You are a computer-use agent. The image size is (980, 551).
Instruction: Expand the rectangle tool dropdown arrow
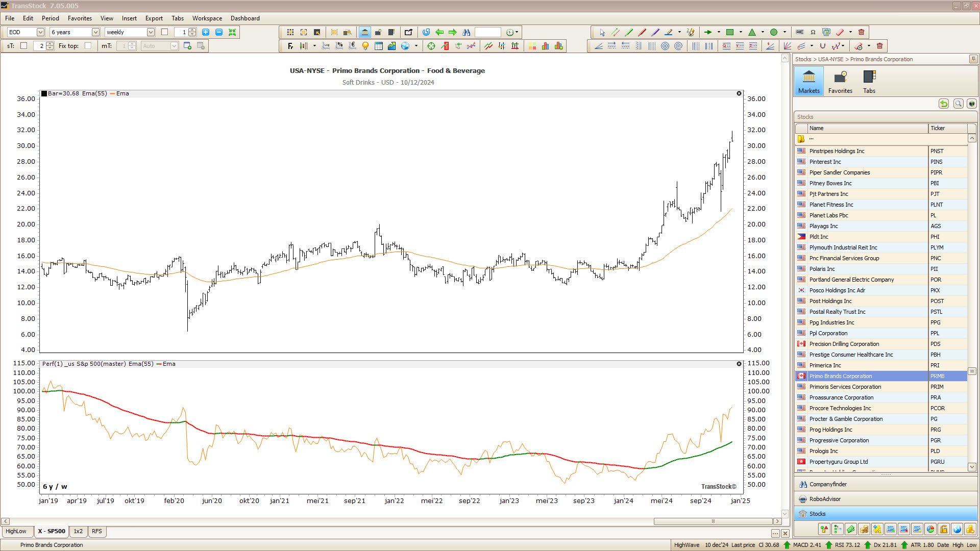741,32
